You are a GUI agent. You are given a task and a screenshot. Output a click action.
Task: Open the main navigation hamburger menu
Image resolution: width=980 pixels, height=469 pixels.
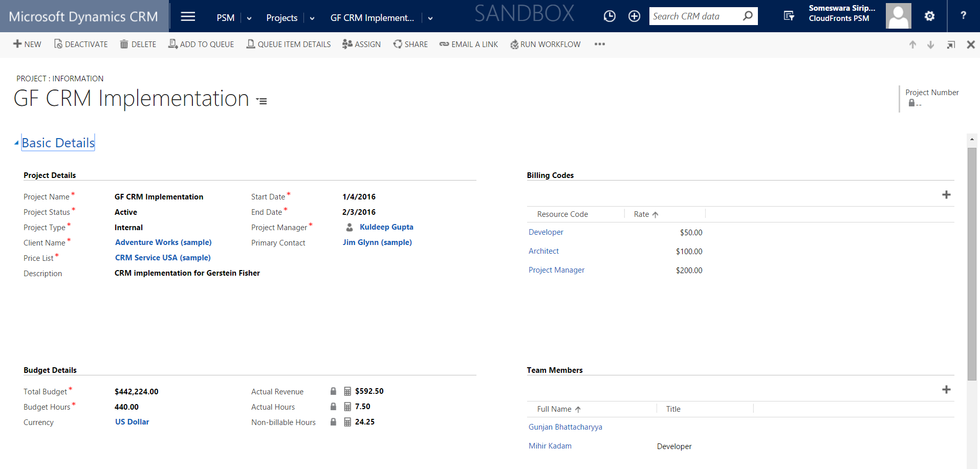coord(188,16)
